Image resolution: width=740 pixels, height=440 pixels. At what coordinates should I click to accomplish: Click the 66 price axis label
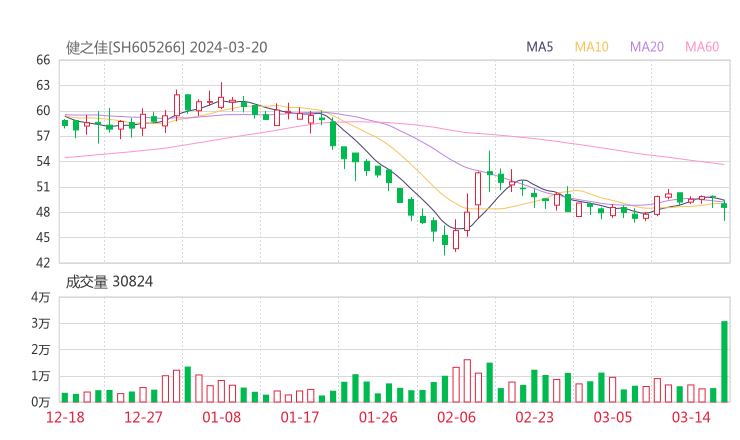[x=43, y=60]
